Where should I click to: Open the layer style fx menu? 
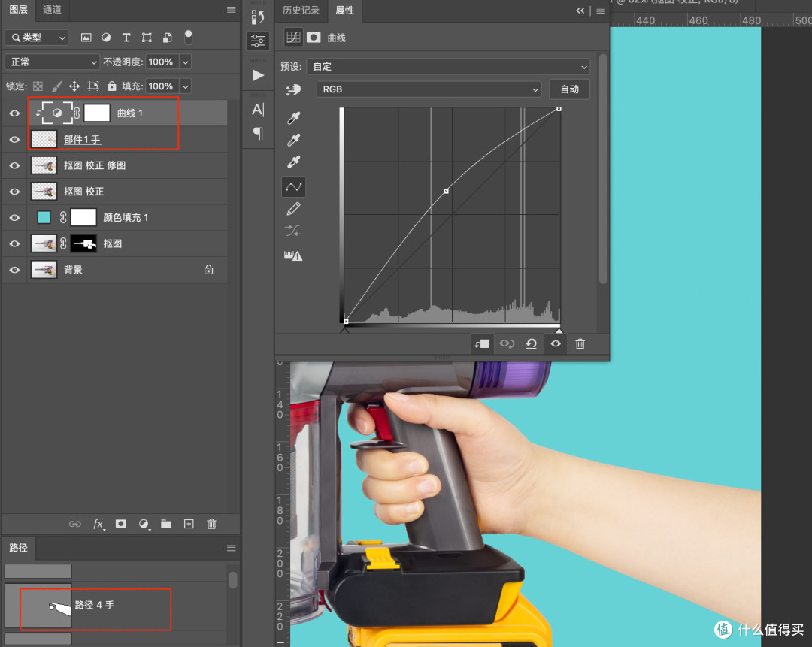coord(98,524)
